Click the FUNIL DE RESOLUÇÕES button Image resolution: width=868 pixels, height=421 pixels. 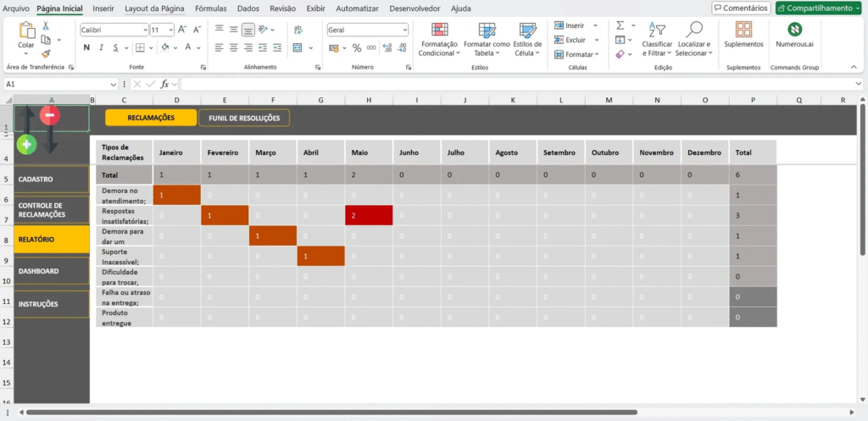pos(244,118)
